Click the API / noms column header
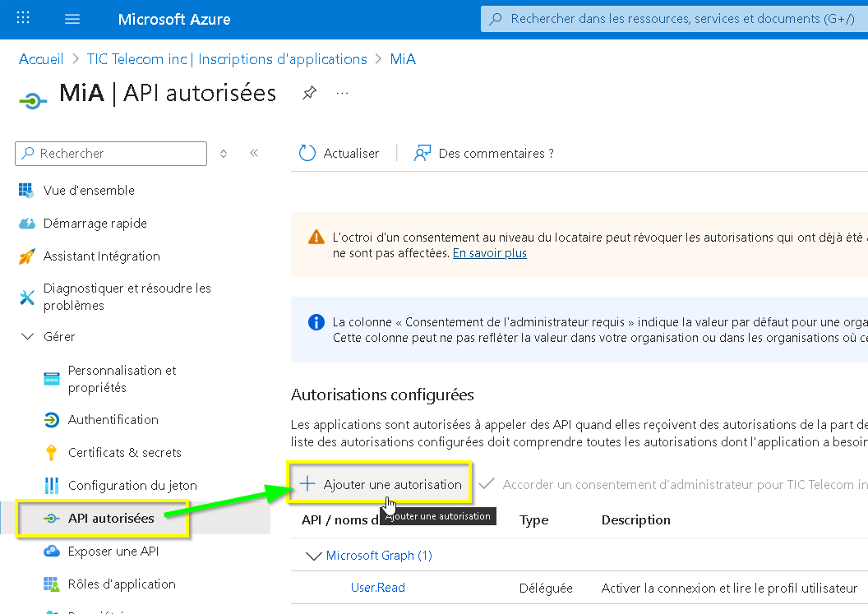Image resolution: width=868 pixels, height=614 pixels. [340, 519]
